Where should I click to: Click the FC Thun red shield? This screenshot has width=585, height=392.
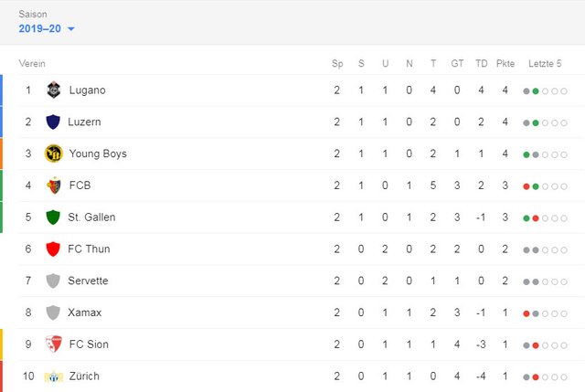click(53, 249)
